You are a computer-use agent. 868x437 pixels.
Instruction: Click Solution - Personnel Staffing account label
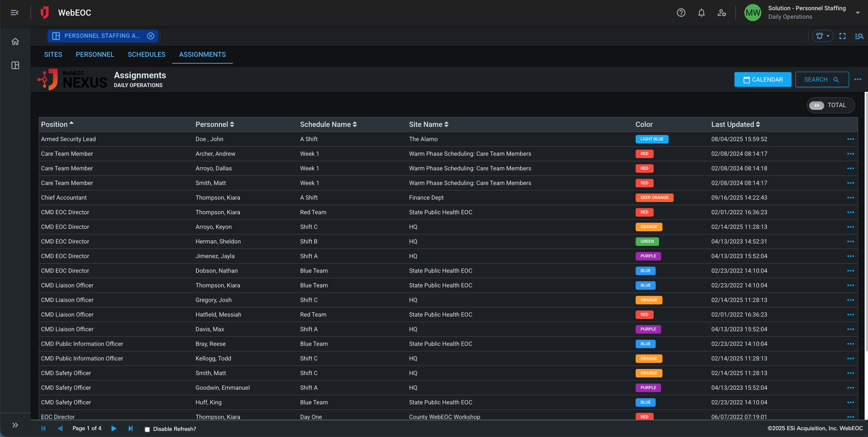[x=807, y=8]
